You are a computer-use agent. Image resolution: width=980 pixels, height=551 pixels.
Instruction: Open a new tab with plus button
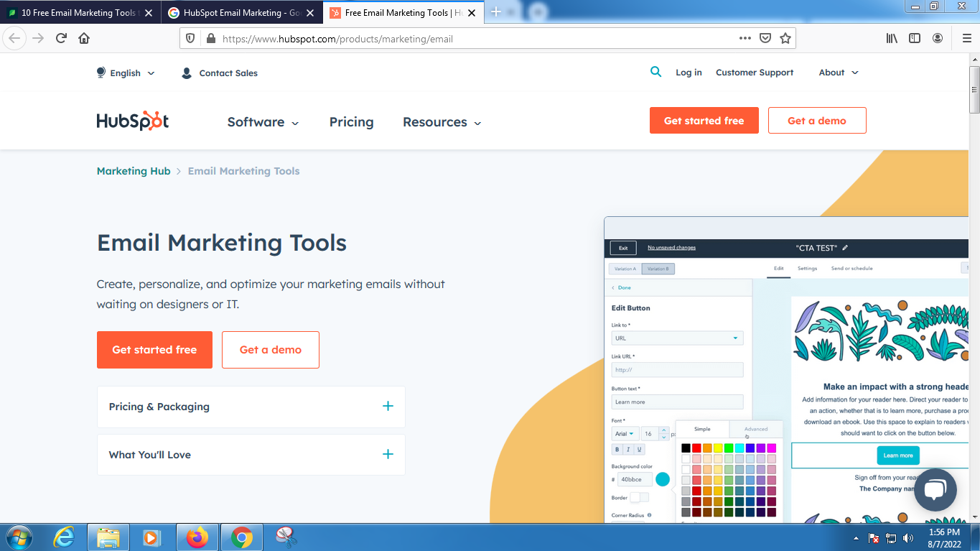pyautogui.click(x=496, y=12)
